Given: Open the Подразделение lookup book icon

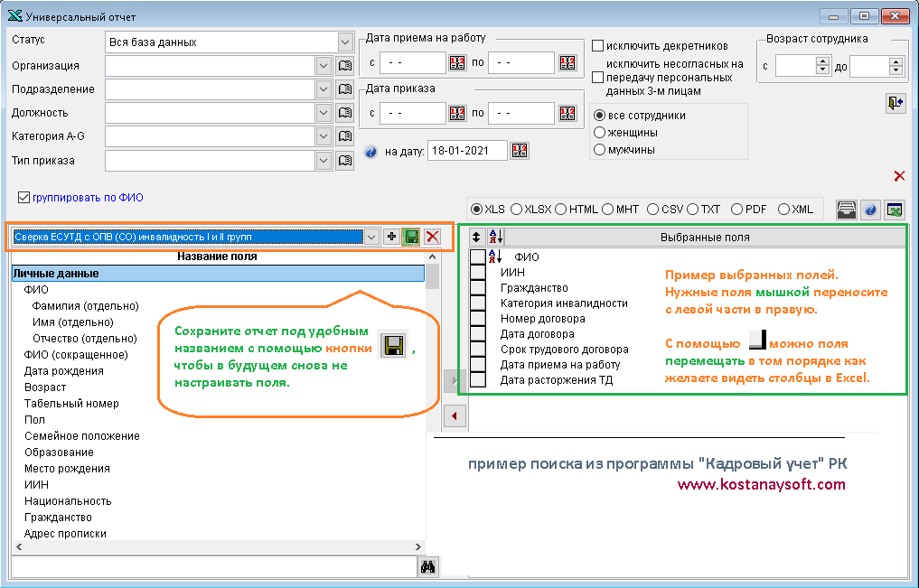Looking at the screenshot, I should tap(345, 89).
